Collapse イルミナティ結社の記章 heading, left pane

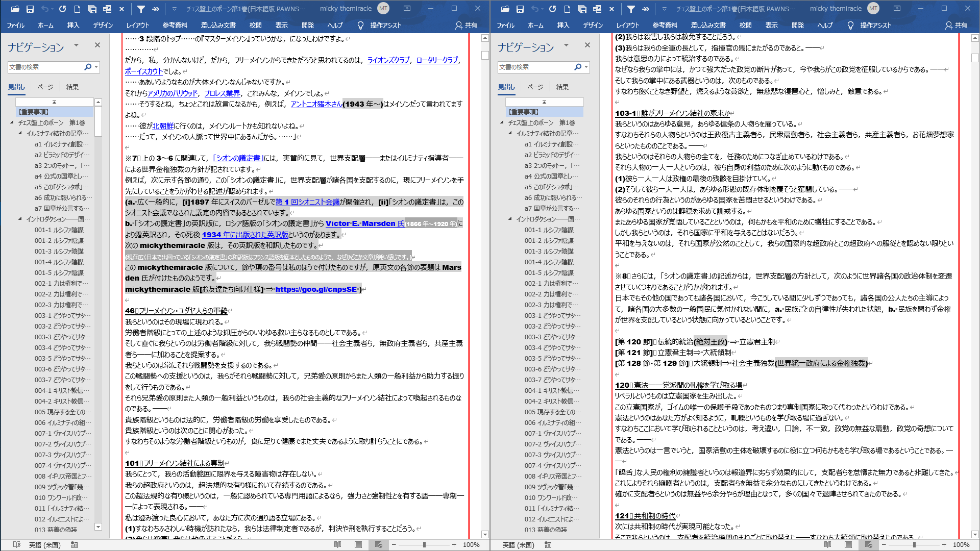click(20, 133)
